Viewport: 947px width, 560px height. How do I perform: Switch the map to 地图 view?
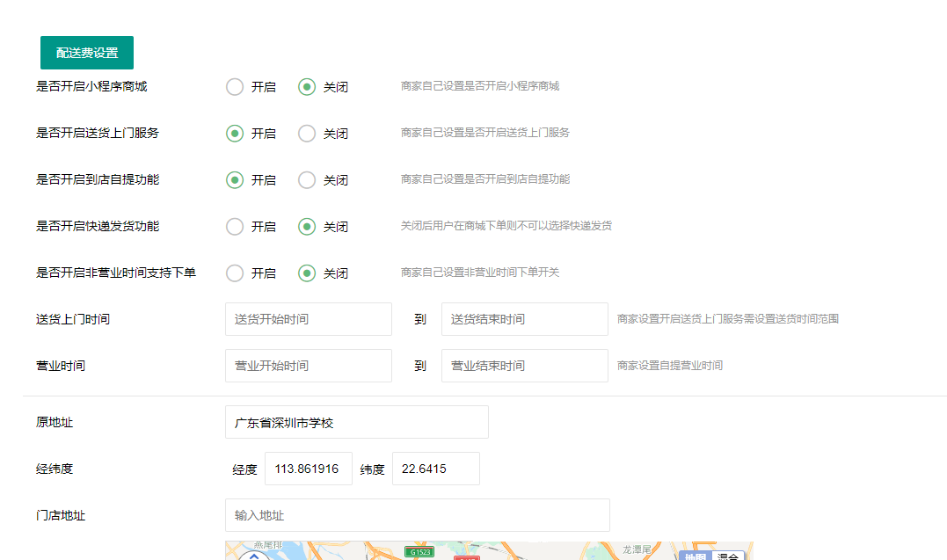pos(696,556)
